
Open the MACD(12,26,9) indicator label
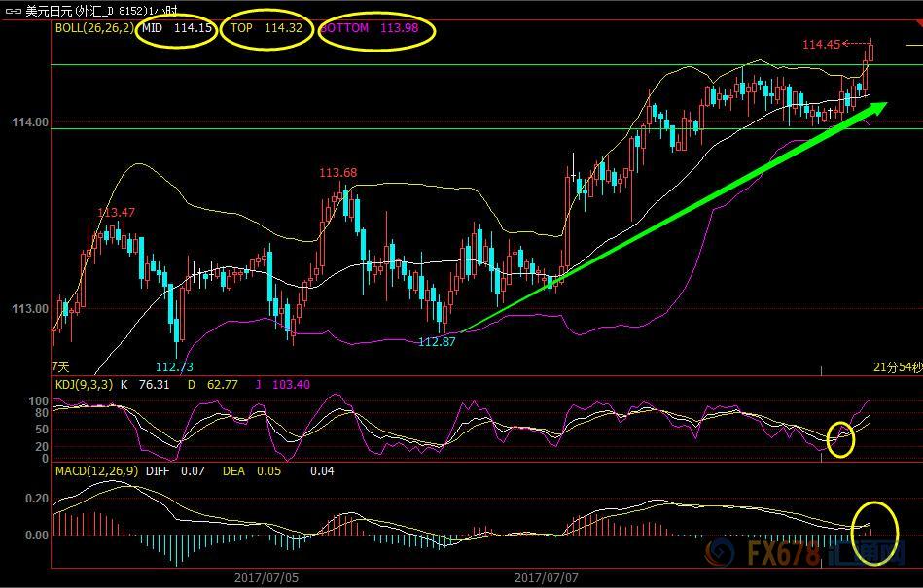click(94, 470)
